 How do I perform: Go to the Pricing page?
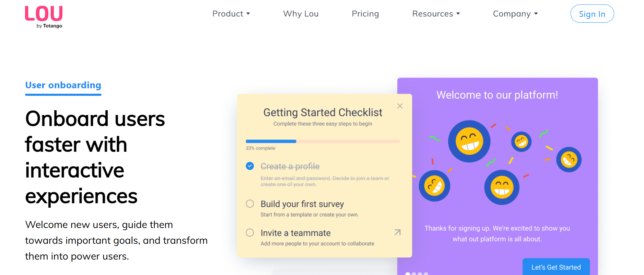[365, 14]
